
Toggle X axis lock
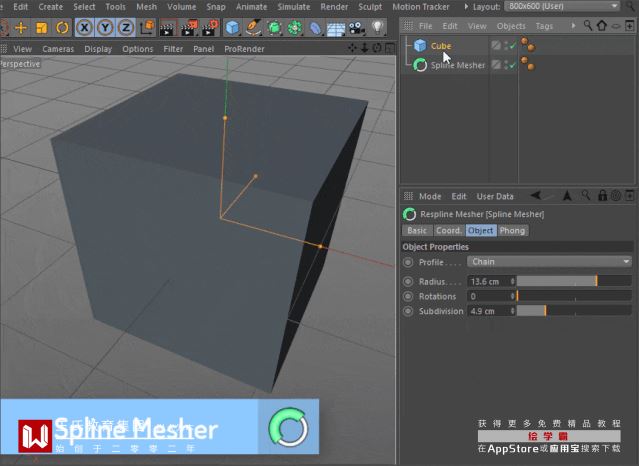[x=84, y=28]
